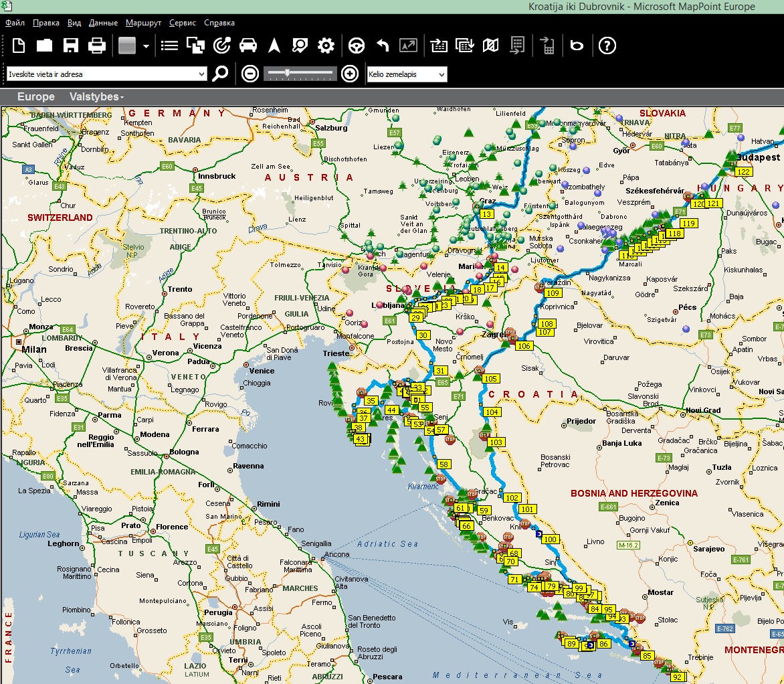This screenshot has width=784, height=684.
Task: Open the Данные menu
Action: [x=104, y=23]
